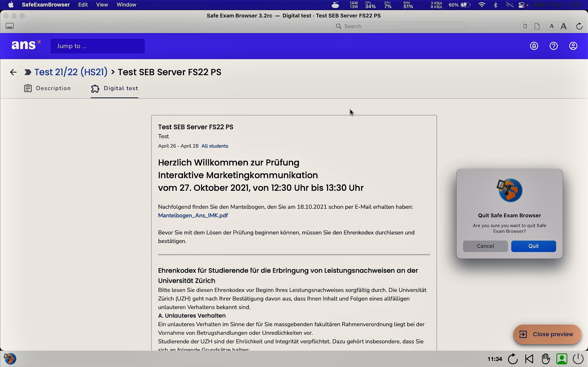Click the Jump to... input field
Image resolution: width=588 pixels, height=367 pixels.
click(x=98, y=46)
